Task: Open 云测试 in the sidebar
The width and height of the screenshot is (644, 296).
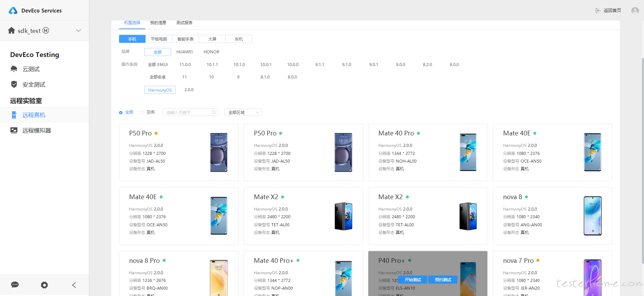Action: point(31,69)
